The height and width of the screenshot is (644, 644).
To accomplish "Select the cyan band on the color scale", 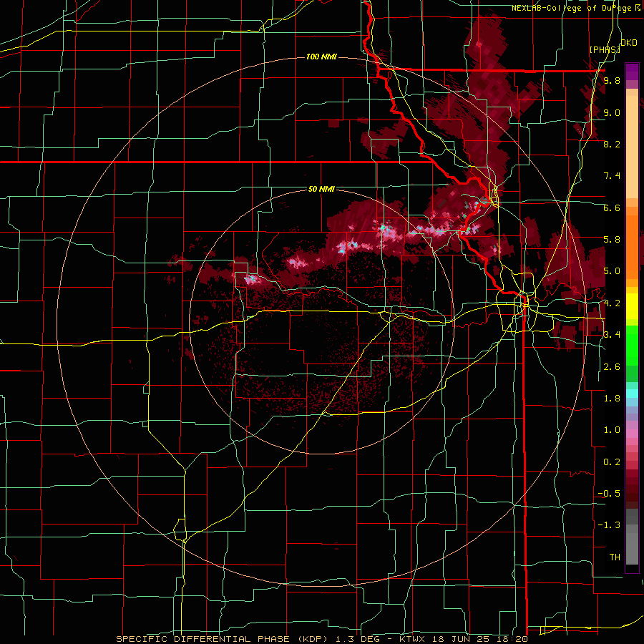I will click(x=632, y=394).
